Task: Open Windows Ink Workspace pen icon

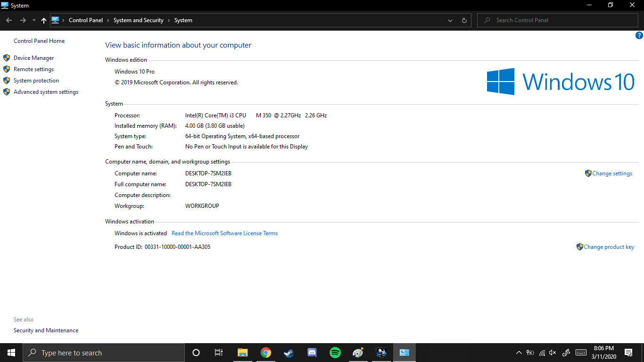Action: click(567, 353)
